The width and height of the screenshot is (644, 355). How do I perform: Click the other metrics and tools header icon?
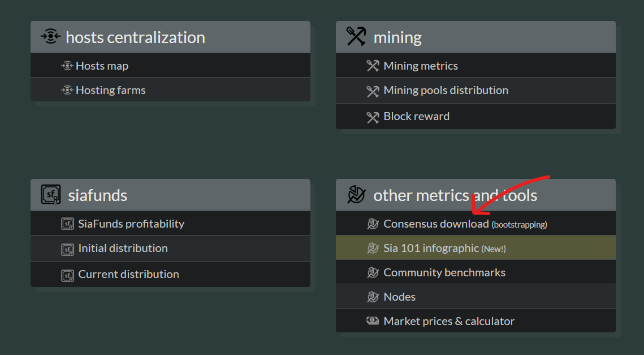point(356,195)
